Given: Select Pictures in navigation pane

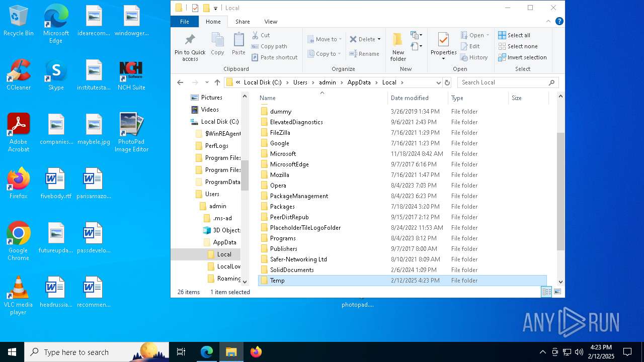Looking at the screenshot, I should 211,98.
